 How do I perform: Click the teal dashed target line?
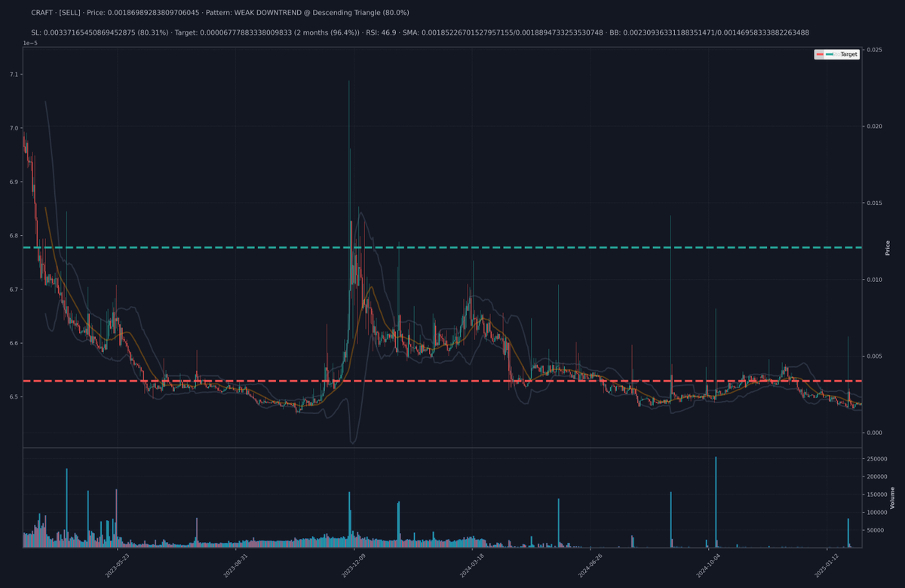tap(442, 247)
